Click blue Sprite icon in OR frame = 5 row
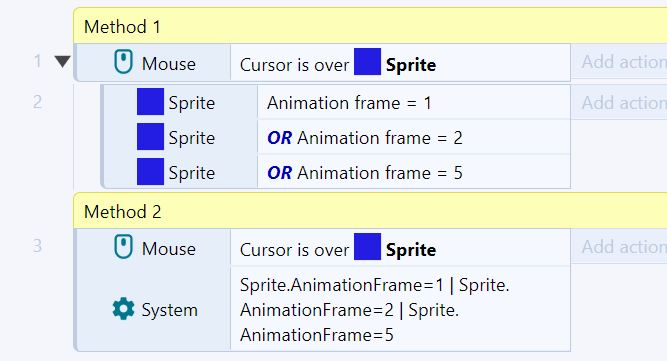Image resolution: width=667 pixels, height=361 pixels. (150, 171)
